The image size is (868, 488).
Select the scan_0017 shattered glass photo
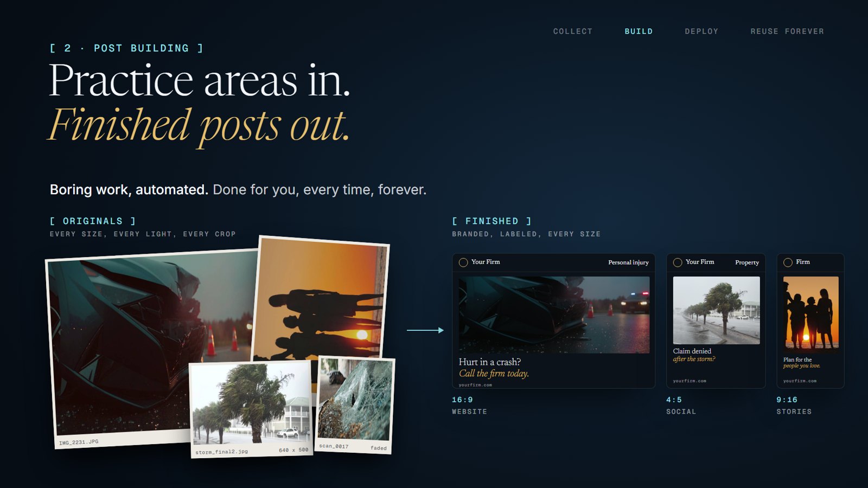tap(355, 404)
